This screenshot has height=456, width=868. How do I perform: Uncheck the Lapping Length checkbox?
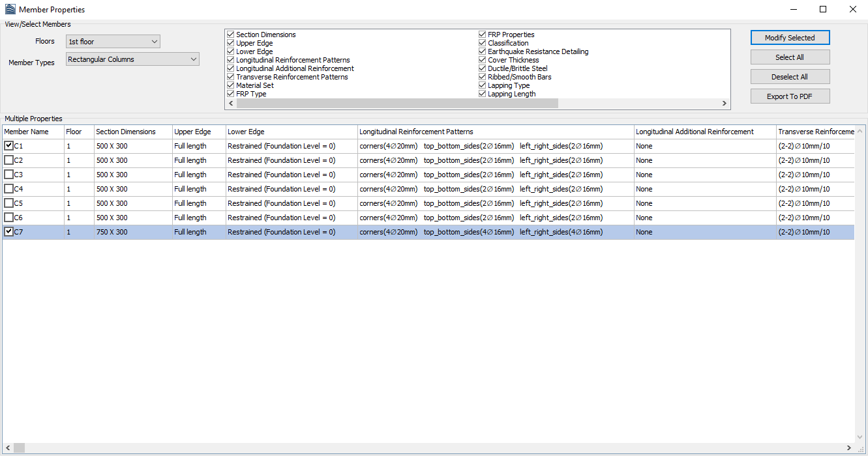(x=483, y=94)
